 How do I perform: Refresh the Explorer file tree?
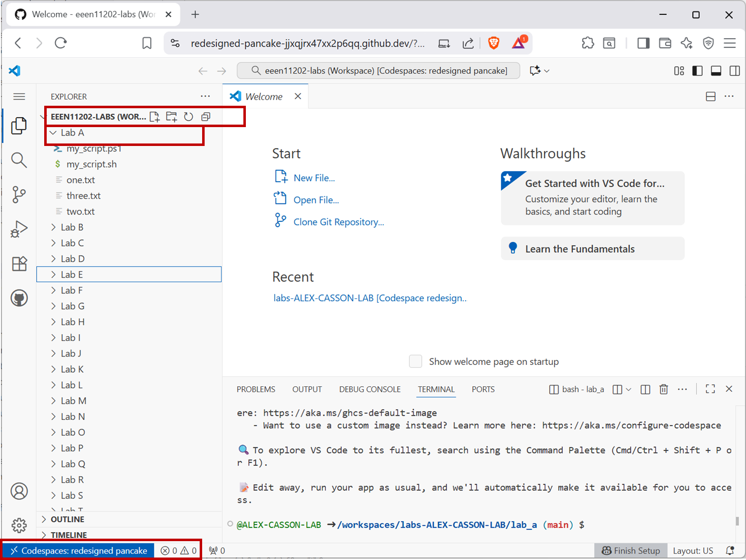click(x=188, y=117)
